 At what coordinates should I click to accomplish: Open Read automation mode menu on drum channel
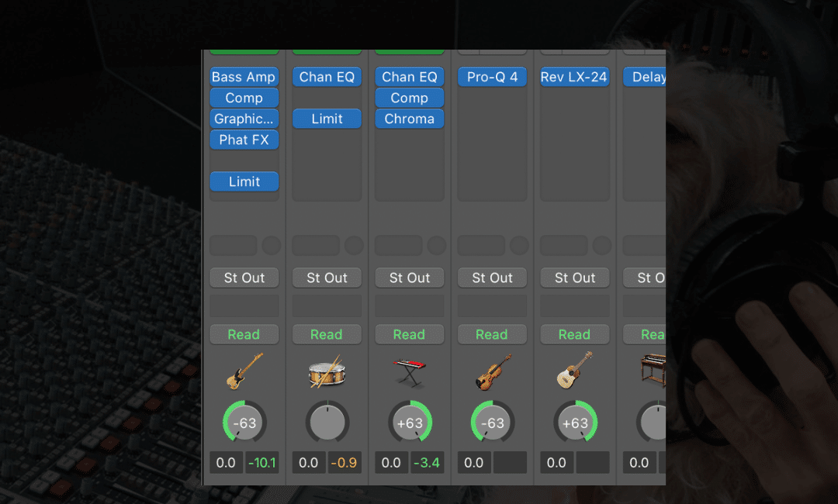click(x=327, y=334)
